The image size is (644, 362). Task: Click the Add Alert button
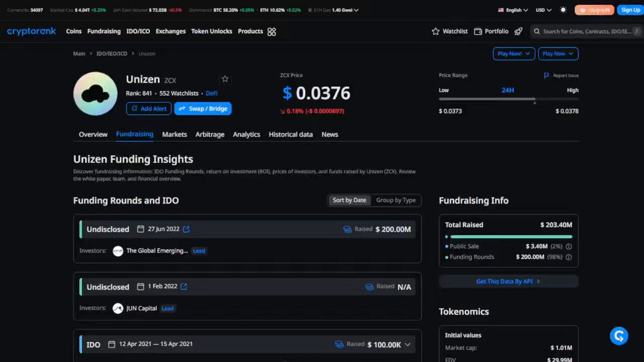[149, 108]
